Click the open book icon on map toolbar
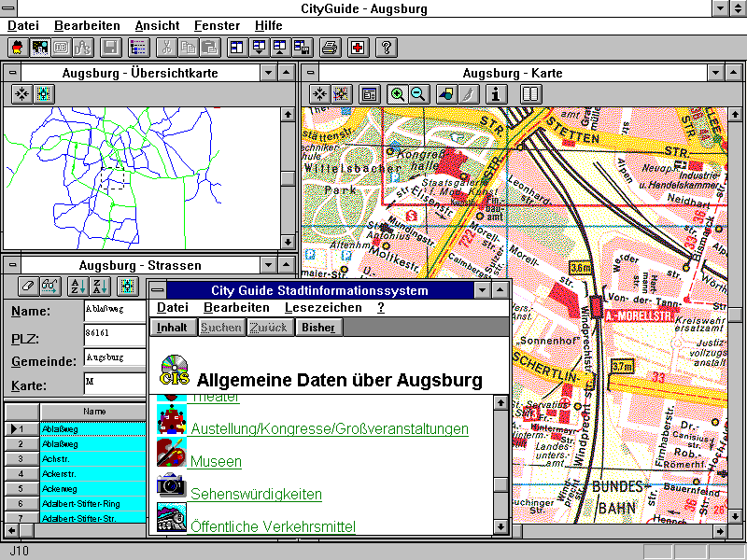The image size is (747, 560). pos(530,94)
